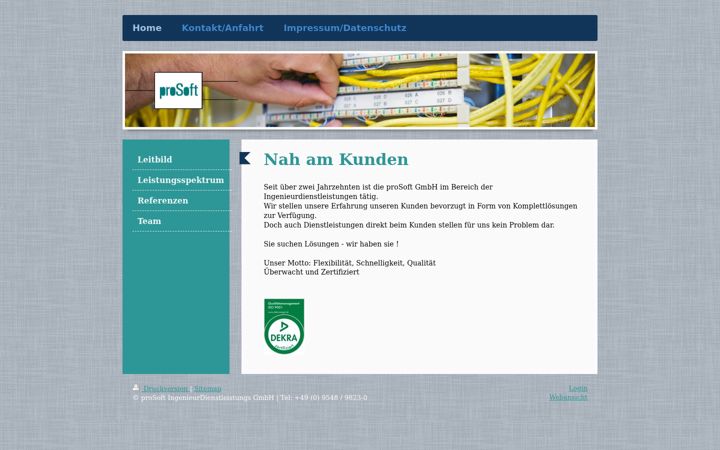The height and width of the screenshot is (450, 720).
Task: Click the Druckversion print icon
Action: click(x=136, y=388)
